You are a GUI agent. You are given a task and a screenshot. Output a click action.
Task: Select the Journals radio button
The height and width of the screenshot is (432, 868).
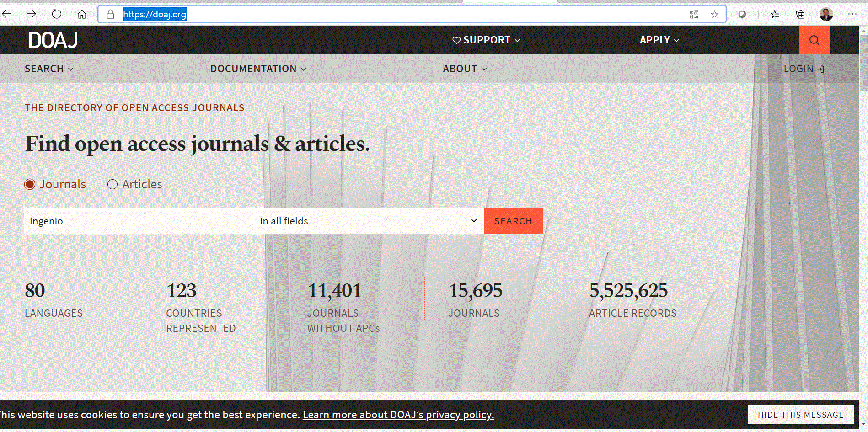tap(30, 184)
